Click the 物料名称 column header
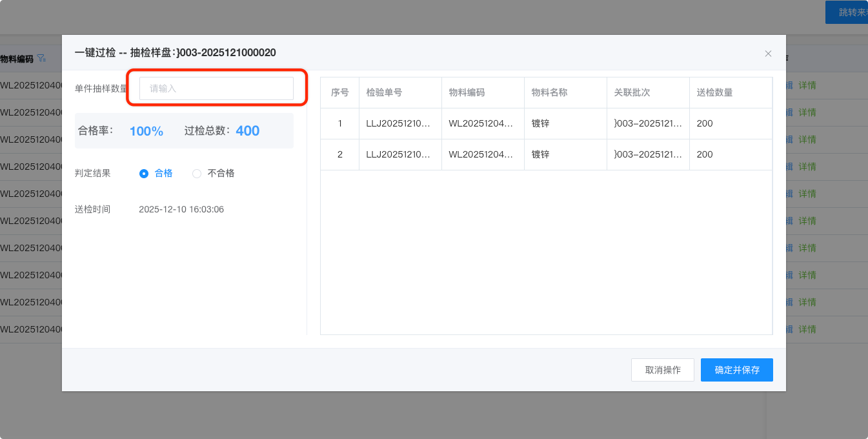Screen dimensions: 868x439 point(549,92)
